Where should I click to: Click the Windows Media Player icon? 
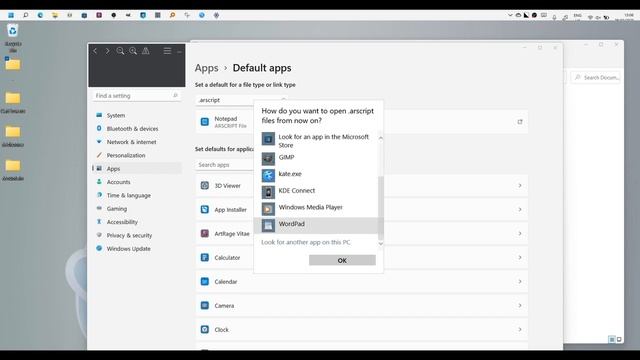coord(268,209)
